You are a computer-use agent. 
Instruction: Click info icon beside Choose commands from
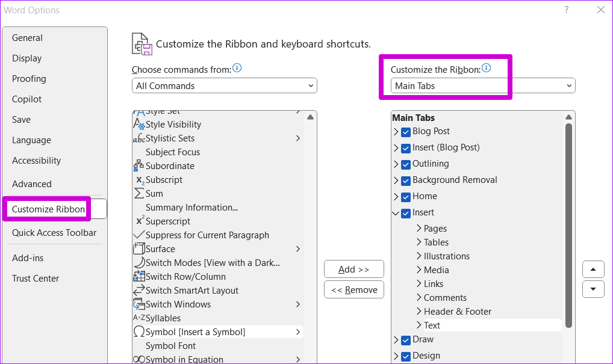point(237,68)
